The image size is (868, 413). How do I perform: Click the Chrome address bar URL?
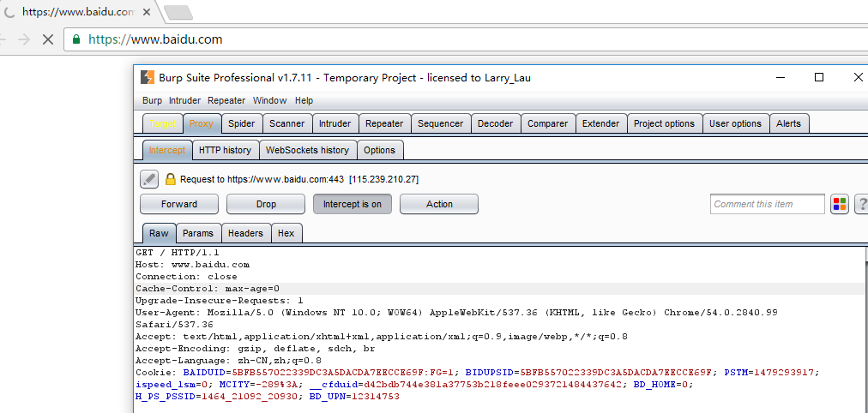tap(155, 39)
